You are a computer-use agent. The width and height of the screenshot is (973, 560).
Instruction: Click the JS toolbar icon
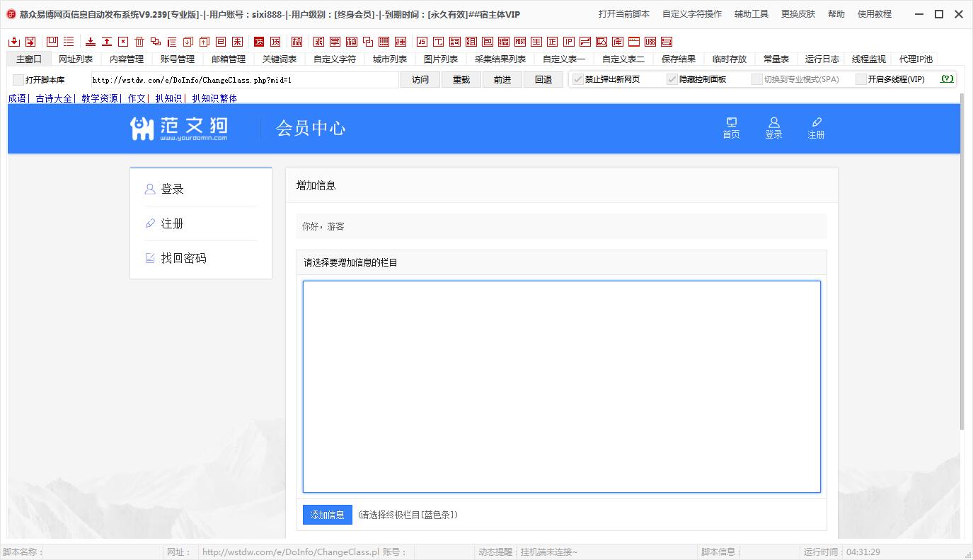click(422, 42)
